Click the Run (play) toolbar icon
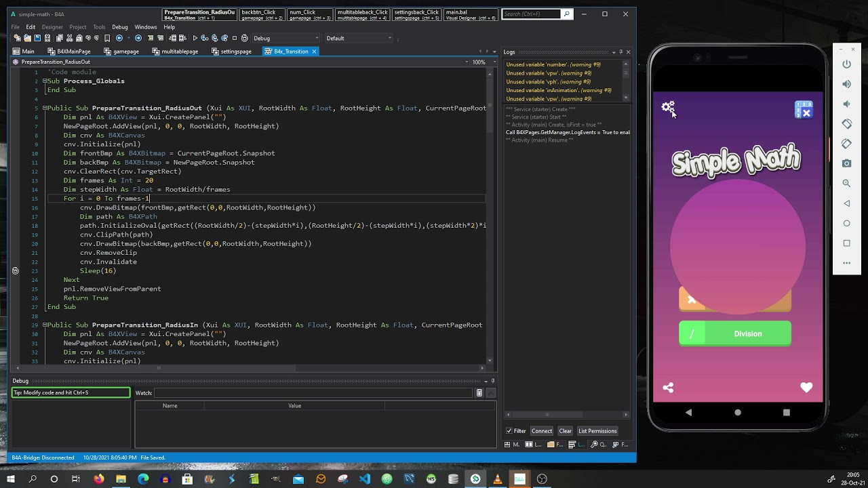The height and width of the screenshot is (488, 868). (195, 38)
